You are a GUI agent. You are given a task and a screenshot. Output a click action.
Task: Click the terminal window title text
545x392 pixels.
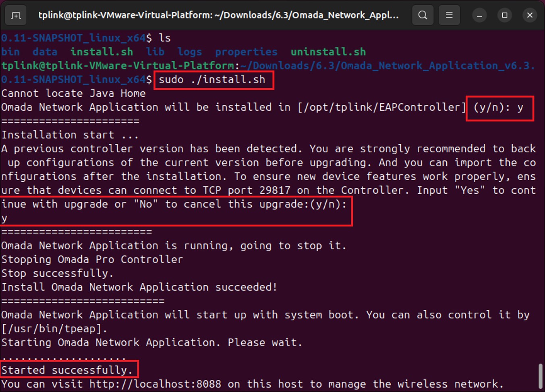click(x=218, y=15)
